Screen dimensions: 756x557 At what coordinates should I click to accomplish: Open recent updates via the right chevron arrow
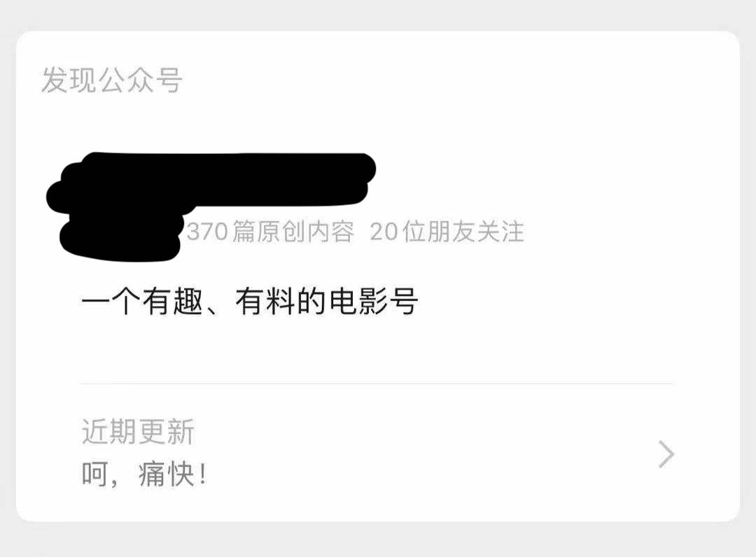pos(666,454)
